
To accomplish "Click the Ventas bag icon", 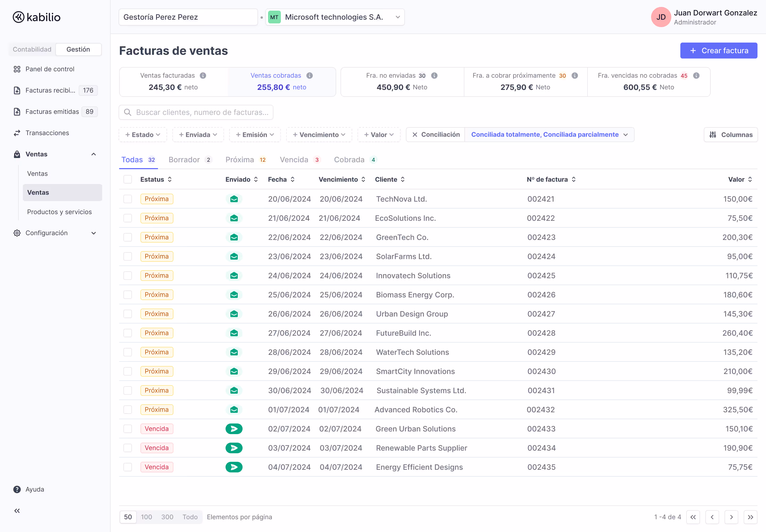I will (17, 154).
